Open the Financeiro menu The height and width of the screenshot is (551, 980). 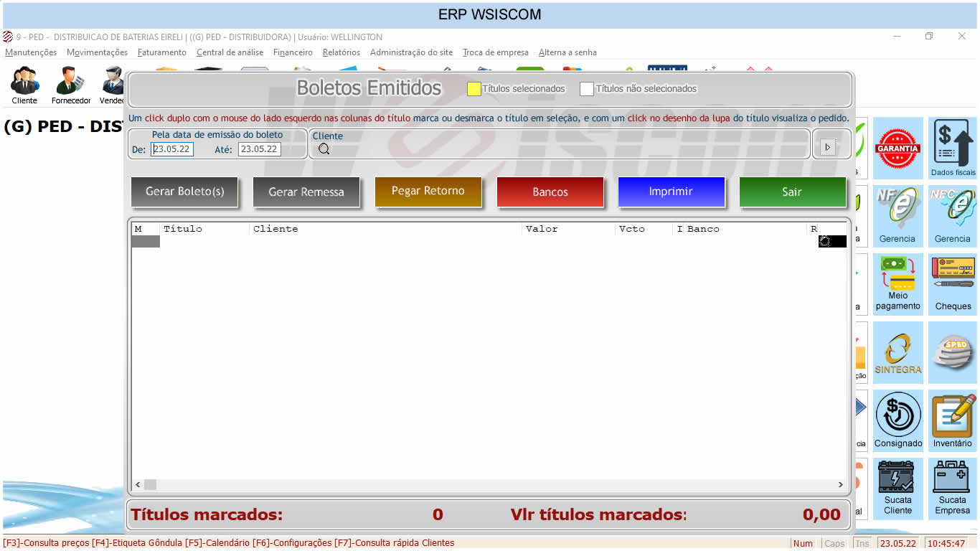[293, 52]
